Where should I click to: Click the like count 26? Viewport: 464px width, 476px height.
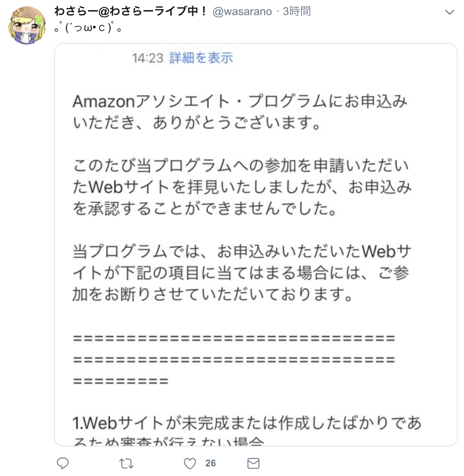pos(210,463)
